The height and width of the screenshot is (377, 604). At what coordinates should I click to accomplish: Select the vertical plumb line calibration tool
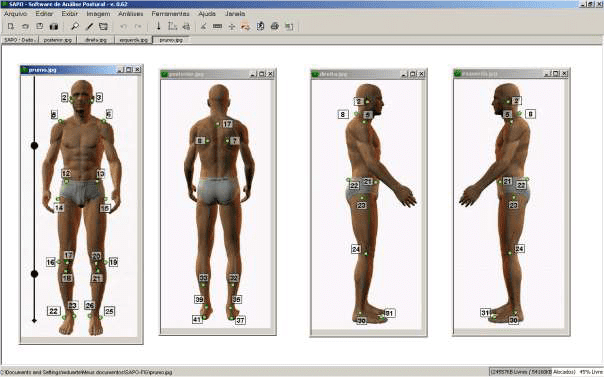158,27
